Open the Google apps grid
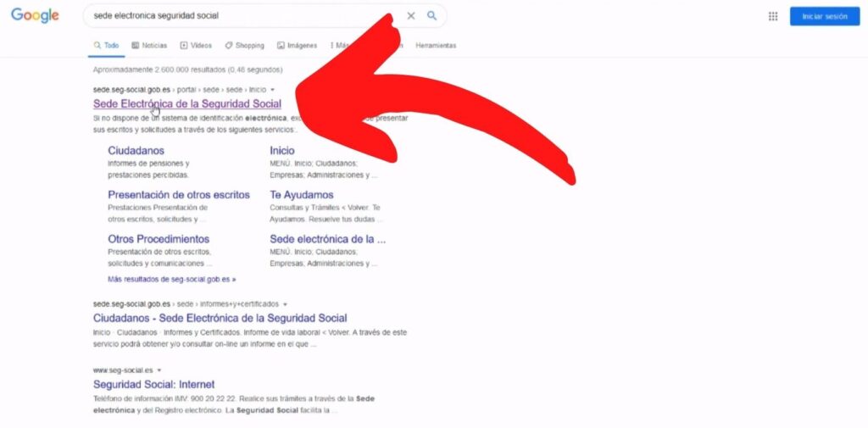 coord(773,16)
